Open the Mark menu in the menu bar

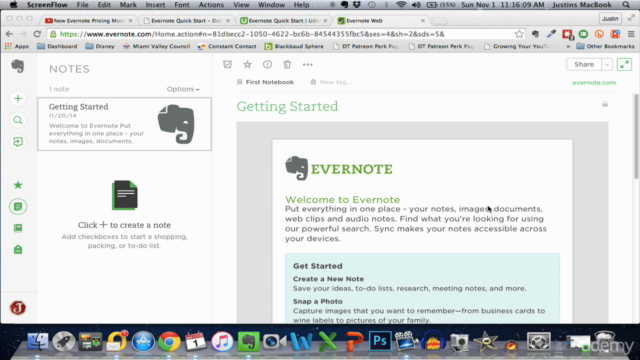(128, 5)
